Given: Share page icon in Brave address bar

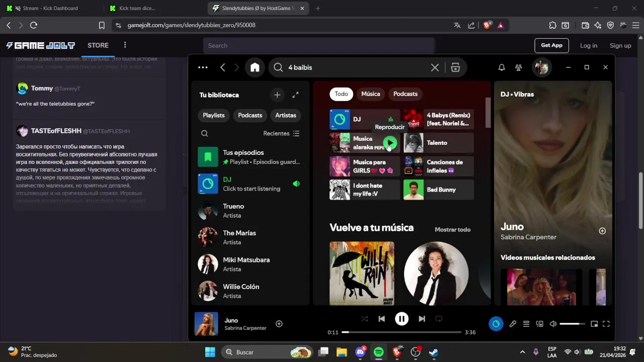Looking at the screenshot, I should [471, 25].
